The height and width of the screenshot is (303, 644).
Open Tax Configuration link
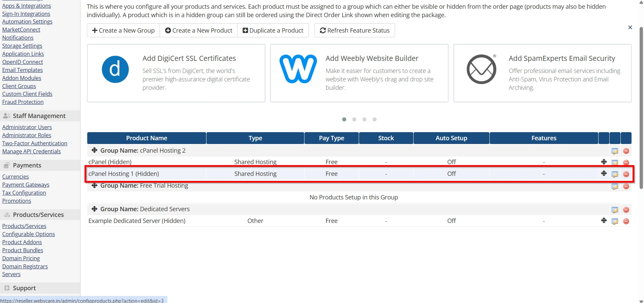coord(24,193)
